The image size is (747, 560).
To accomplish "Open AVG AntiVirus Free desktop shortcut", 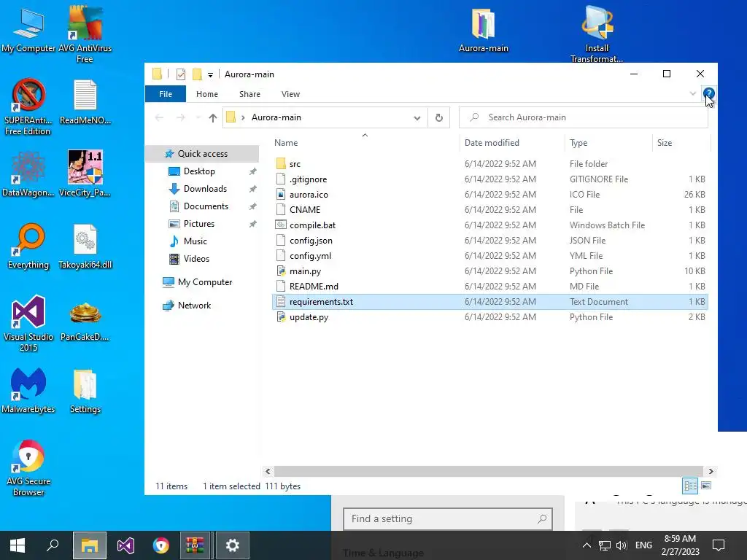I will tap(85, 34).
